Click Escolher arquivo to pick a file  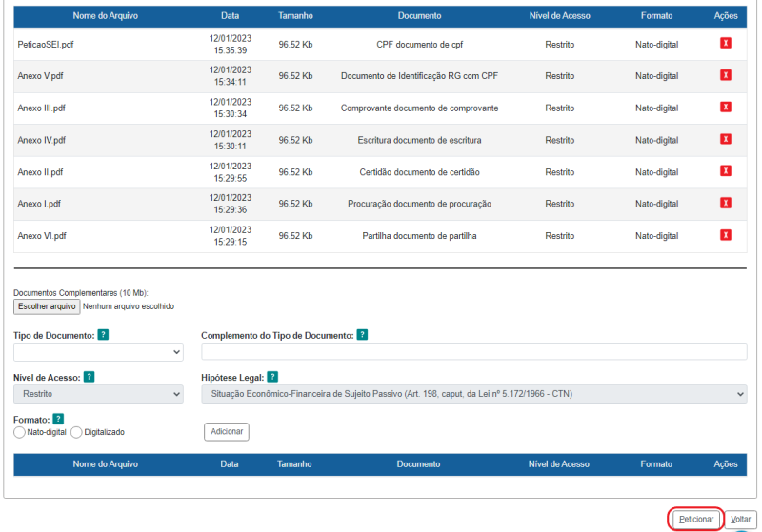(x=47, y=306)
